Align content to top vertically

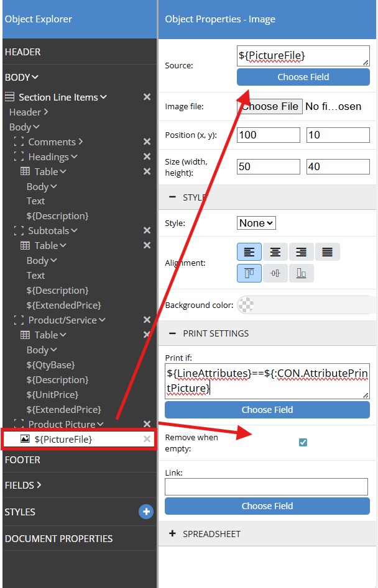249,273
